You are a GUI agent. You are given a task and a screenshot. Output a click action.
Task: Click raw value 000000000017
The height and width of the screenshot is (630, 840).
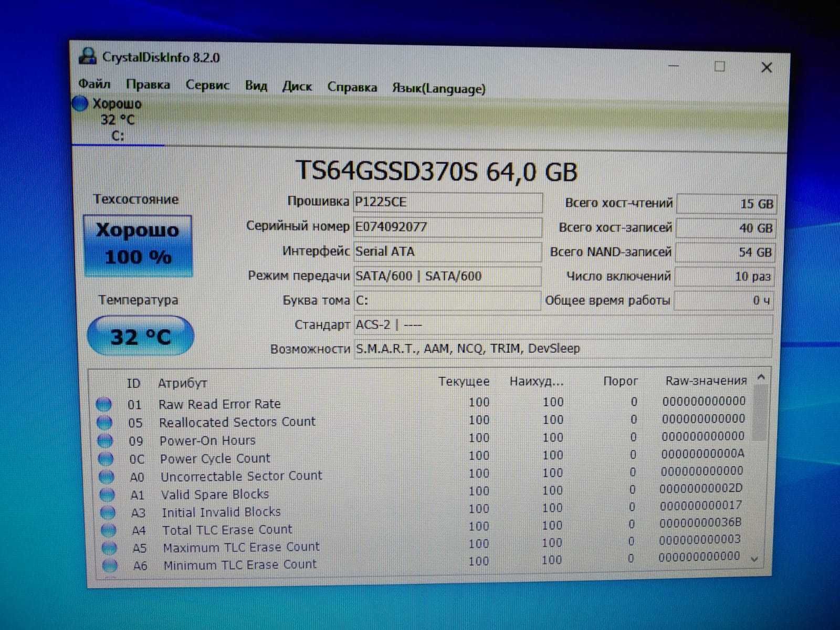tap(701, 506)
